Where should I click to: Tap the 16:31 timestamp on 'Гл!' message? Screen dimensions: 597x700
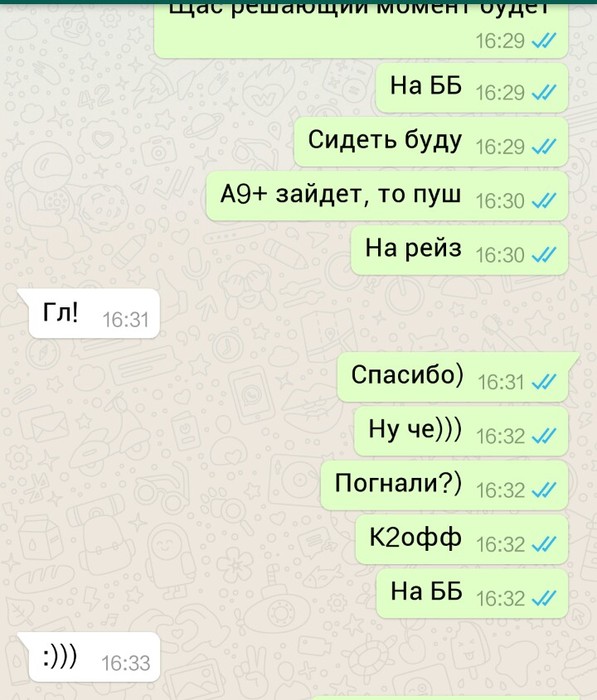click(x=125, y=320)
